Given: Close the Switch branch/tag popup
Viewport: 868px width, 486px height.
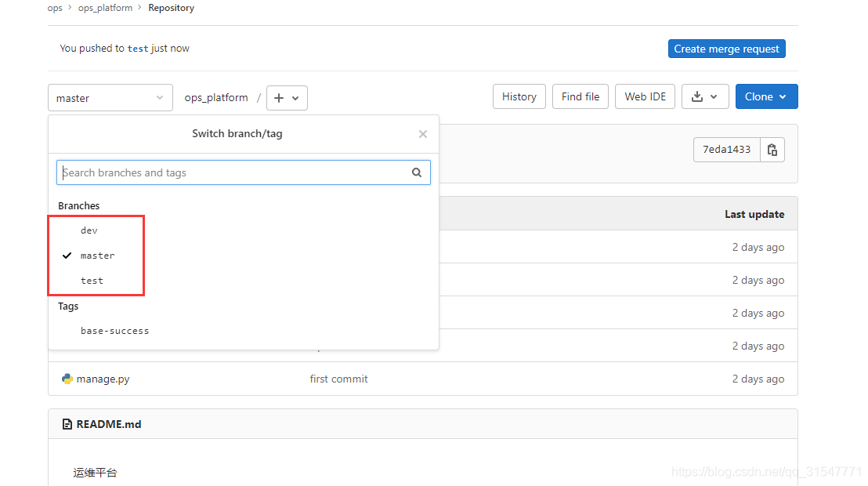Looking at the screenshot, I should 423,134.
